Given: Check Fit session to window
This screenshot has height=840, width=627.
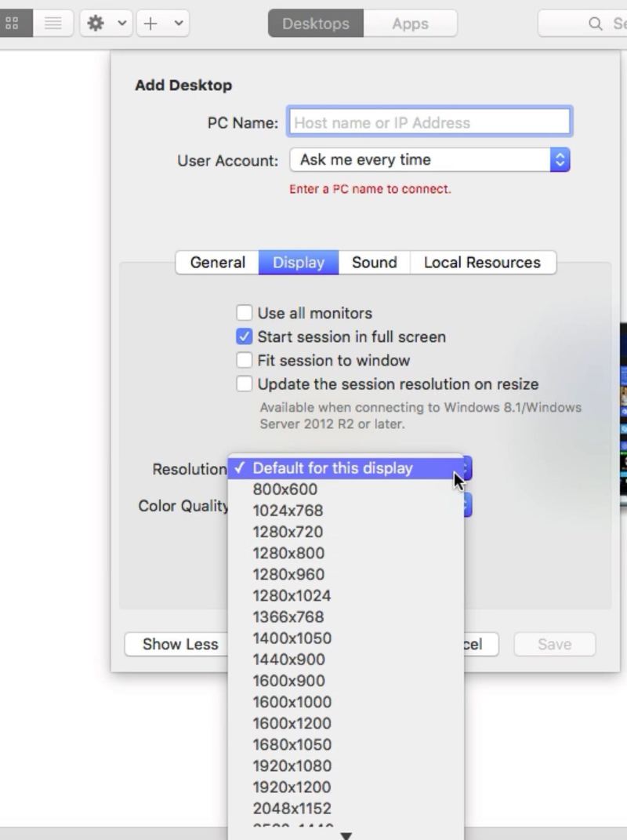Looking at the screenshot, I should (x=244, y=360).
